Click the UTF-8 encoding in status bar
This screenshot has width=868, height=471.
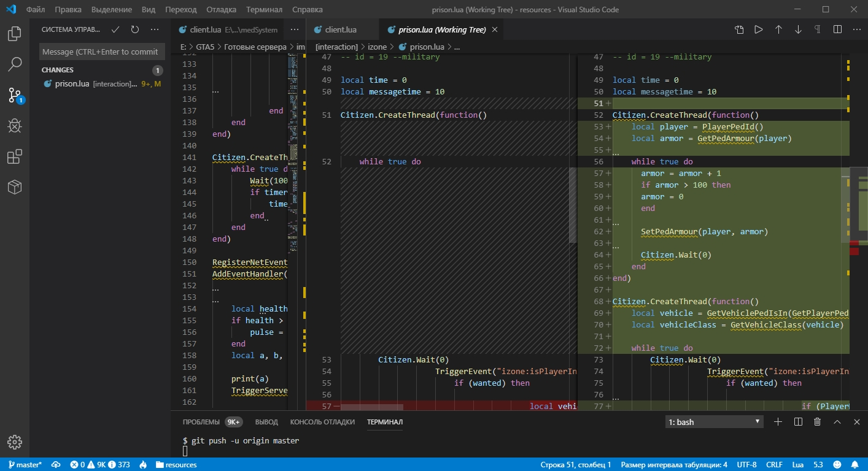pyautogui.click(x=746, y=465)
